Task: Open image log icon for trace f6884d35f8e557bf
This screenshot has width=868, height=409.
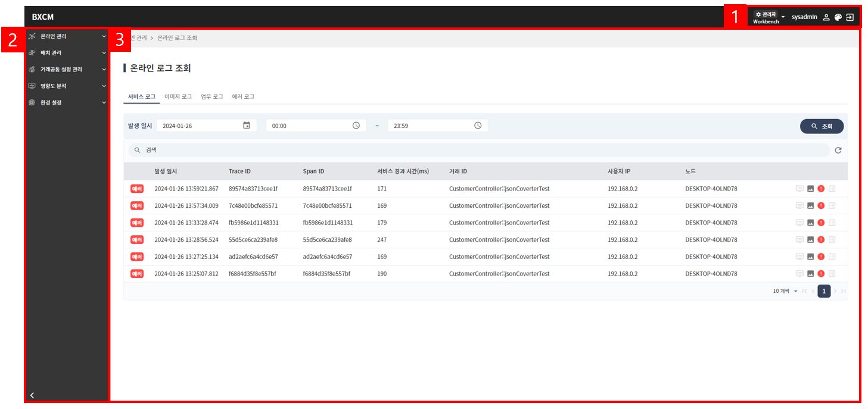Action: pos(810,274)
